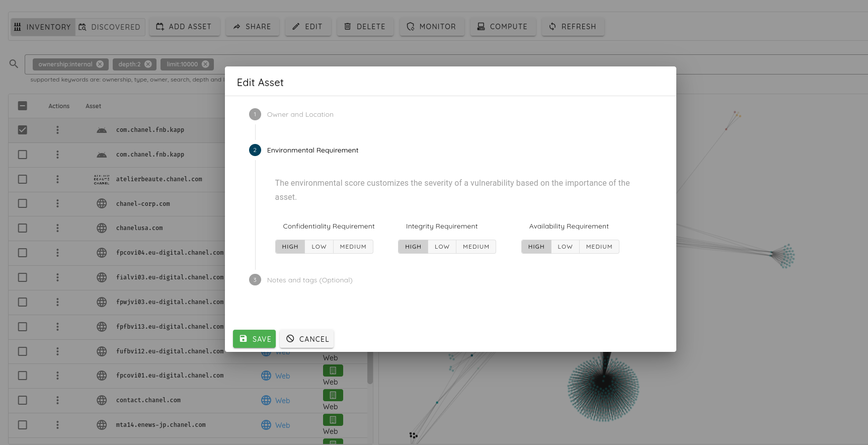
Task: Click green building badge in mta14.enews-jp.chanel.com row
Action: click(333, 420)
